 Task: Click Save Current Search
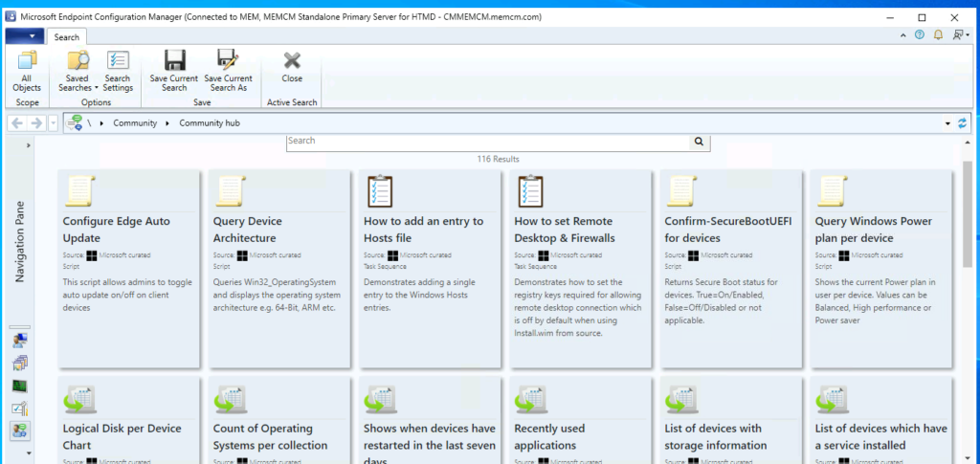click(x=174, y=71)
